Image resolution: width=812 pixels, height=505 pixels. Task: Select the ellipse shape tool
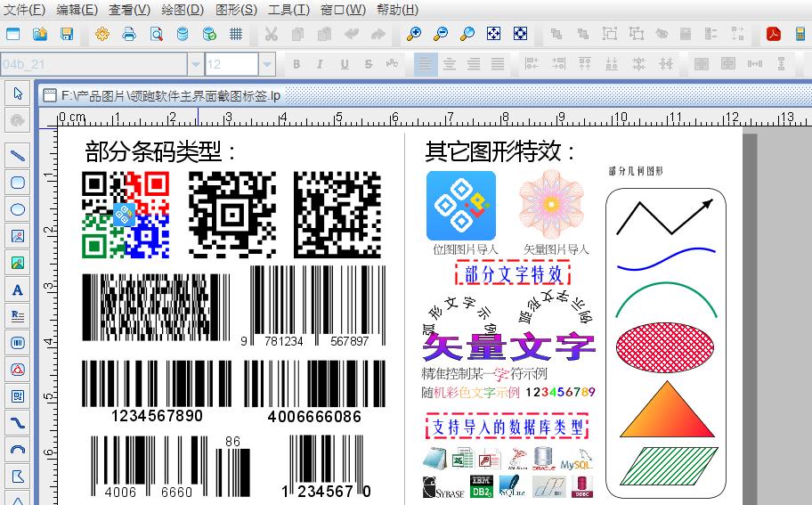tap(17, 209)
